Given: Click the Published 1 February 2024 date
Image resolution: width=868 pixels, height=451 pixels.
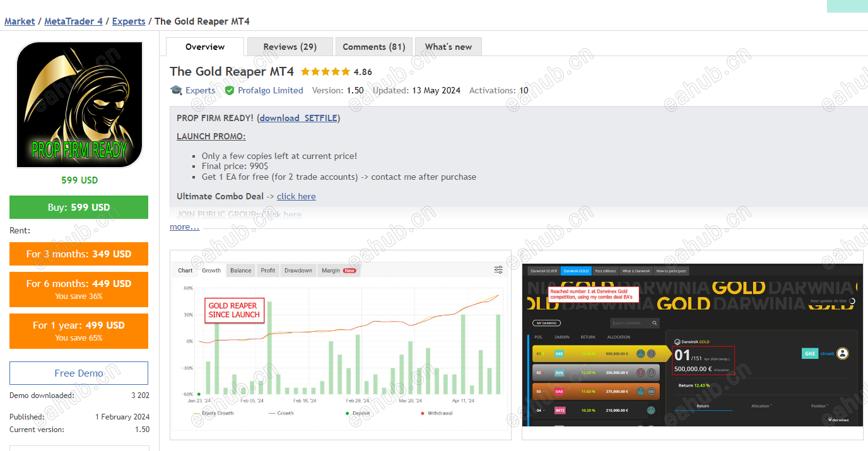Looking at the screenshot, I should coord(122,417).
